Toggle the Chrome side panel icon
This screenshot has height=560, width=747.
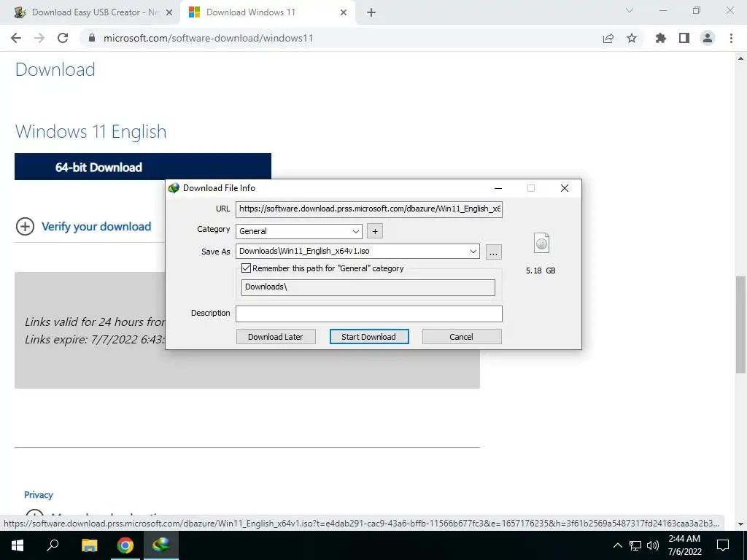[684, 38]
